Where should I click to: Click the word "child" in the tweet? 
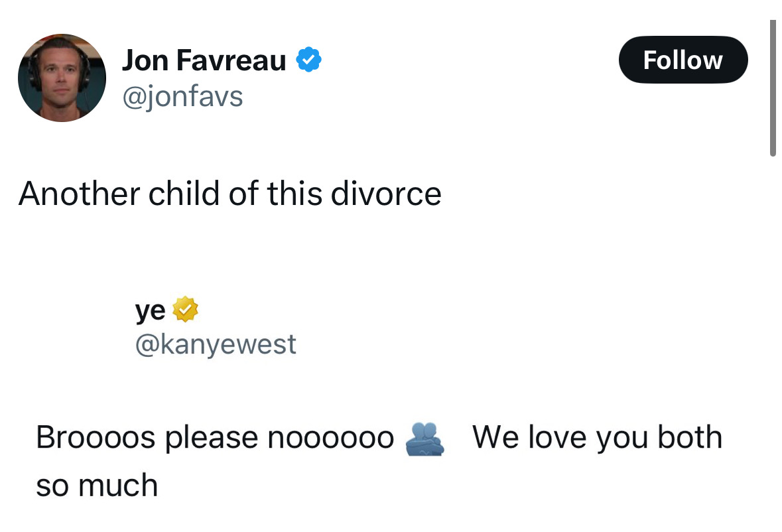(184, 194)
